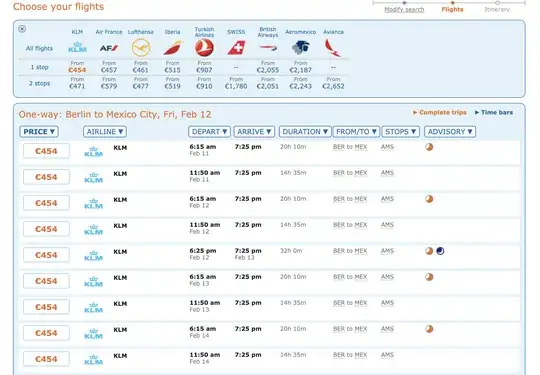Sort results by PRICE

pos(39,132)
